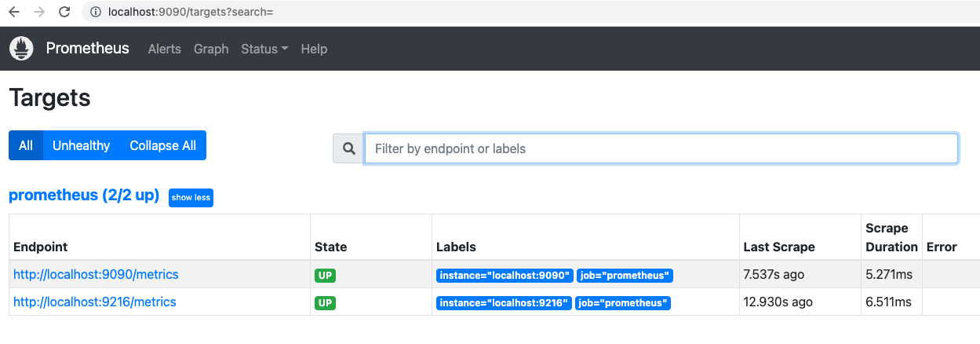Click the 6.511ms scrape duration value
This screenshot has width=980, height=344.
point(888,302)
